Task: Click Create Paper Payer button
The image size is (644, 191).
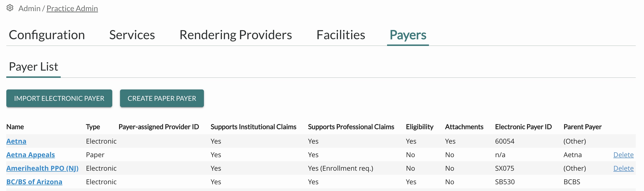Action: click(x=162, y=98)
